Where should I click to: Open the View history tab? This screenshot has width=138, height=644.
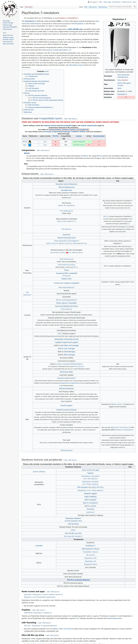pos(103,7)
